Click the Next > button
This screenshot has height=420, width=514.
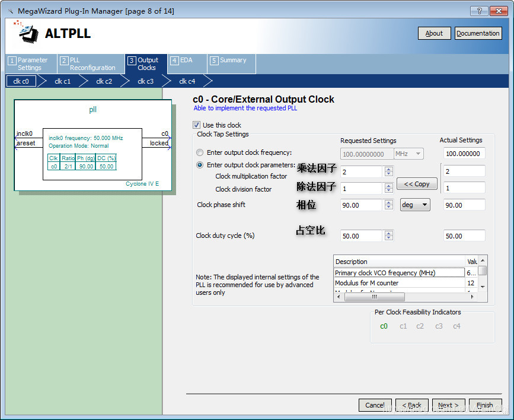pos(448,405)
